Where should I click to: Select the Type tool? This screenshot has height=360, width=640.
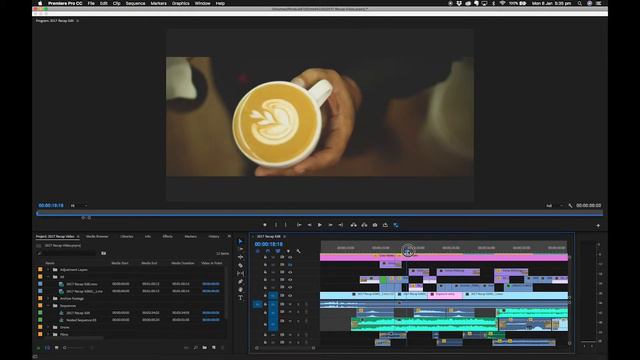(240, 298)
